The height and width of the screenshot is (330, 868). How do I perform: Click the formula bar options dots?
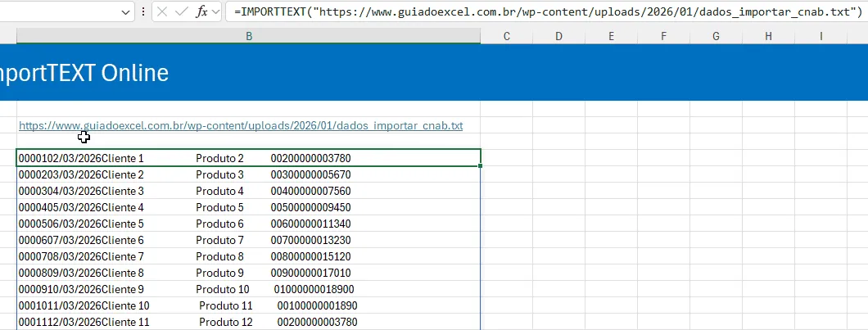coord(143,11)
